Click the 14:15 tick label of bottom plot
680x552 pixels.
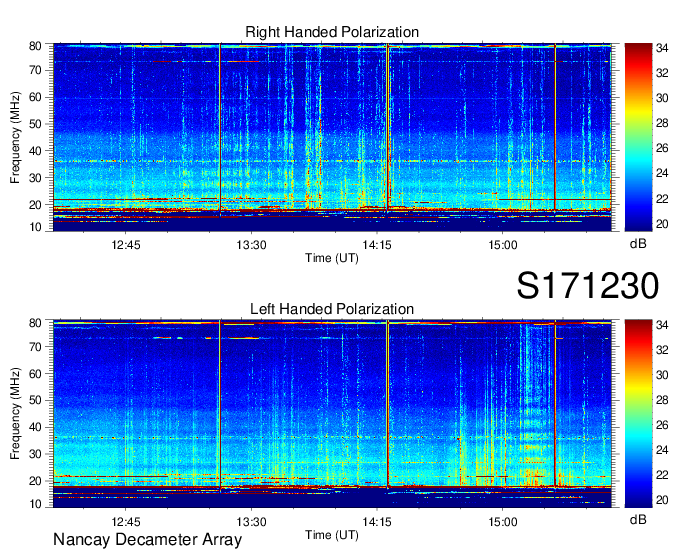click(377, 522)
